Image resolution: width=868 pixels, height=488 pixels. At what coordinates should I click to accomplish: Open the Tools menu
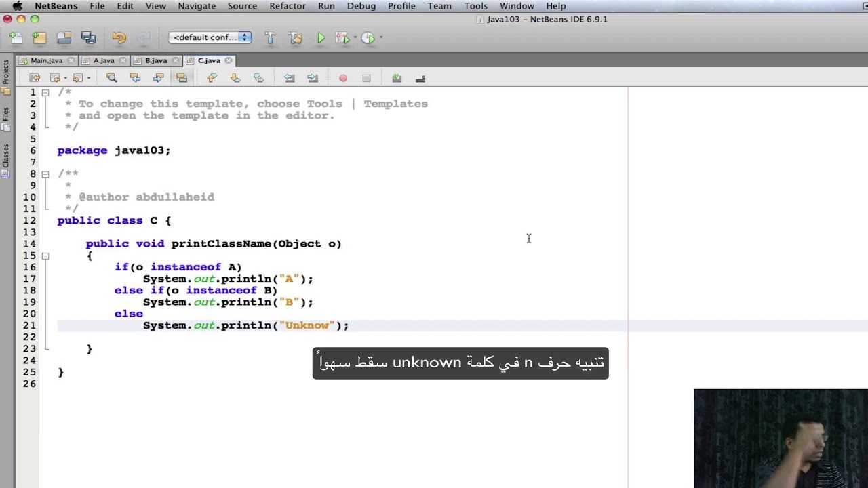pyautogui.click(x=475, y=6)
